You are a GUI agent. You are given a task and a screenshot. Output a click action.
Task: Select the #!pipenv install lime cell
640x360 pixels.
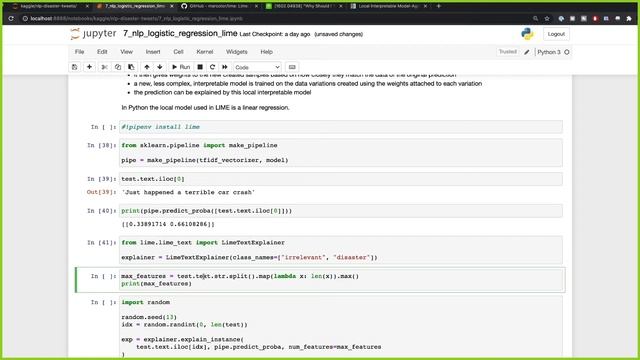point(341,127)
